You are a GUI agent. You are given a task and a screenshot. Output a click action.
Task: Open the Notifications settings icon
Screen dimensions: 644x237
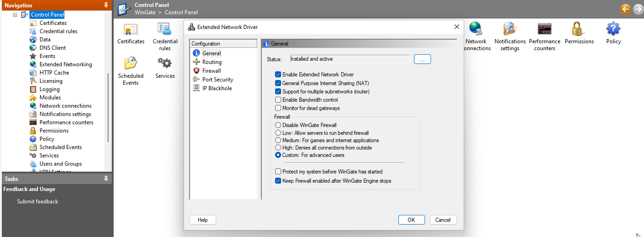tap(510, 30)
